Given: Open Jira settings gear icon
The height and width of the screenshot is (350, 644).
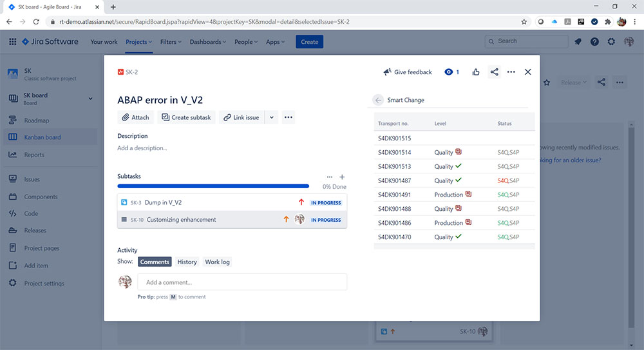Looking at the screenshot, I should (x=611, y=41).
